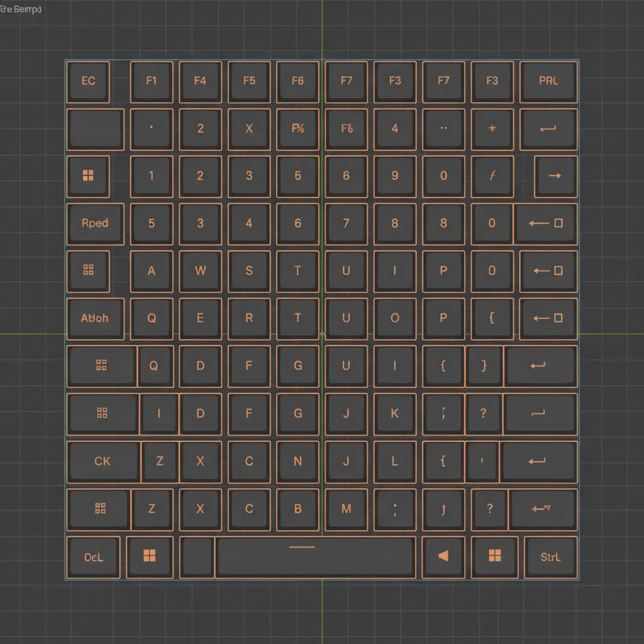Select the four-square grid key left of A
644x644 pixels.
[88, 271]
